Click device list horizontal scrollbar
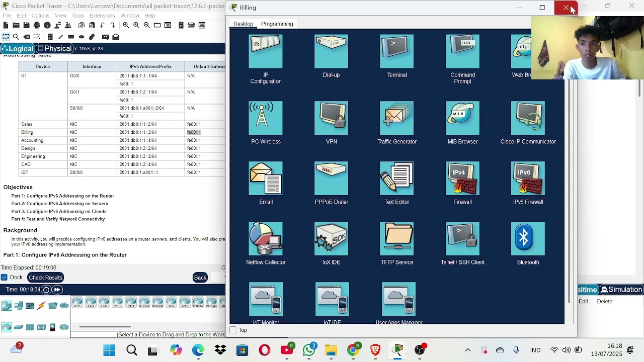This screenshot has width=644, height=362. pyautogui.click(x=106, y=326)
